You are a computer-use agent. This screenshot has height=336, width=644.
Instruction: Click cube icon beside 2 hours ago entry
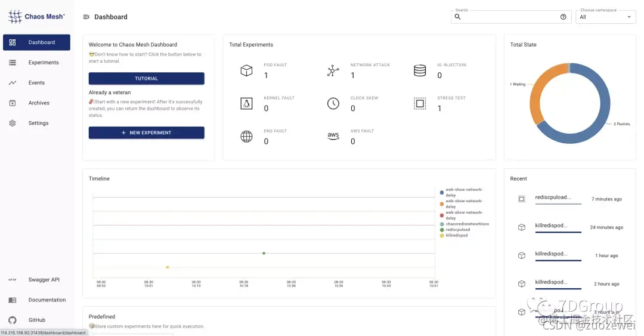pos(522,284)
